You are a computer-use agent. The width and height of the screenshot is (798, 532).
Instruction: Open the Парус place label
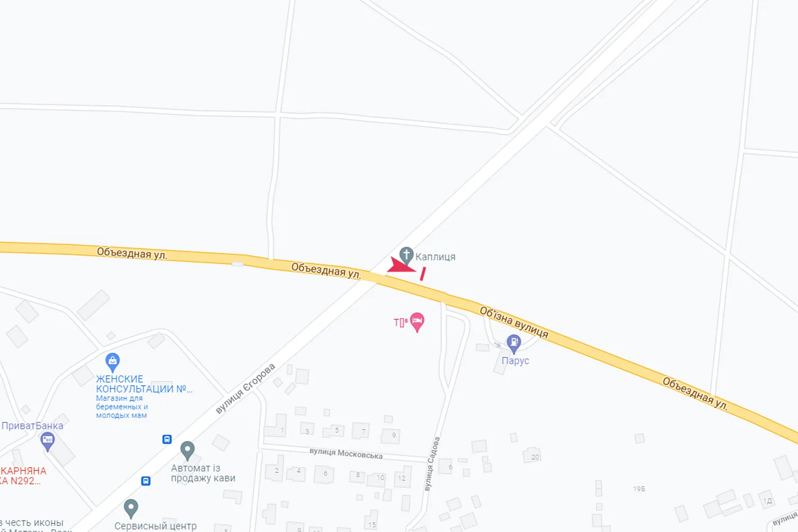516,361
